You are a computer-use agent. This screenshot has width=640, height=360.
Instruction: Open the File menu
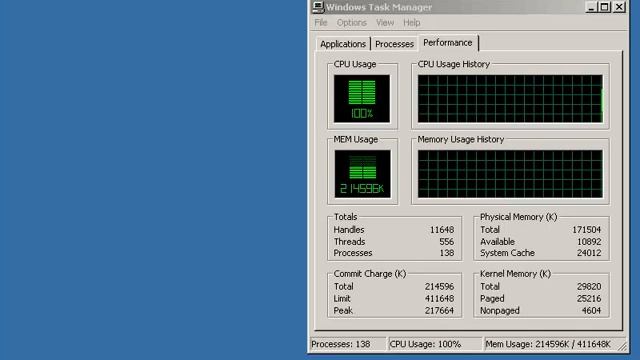click(321, 23)
